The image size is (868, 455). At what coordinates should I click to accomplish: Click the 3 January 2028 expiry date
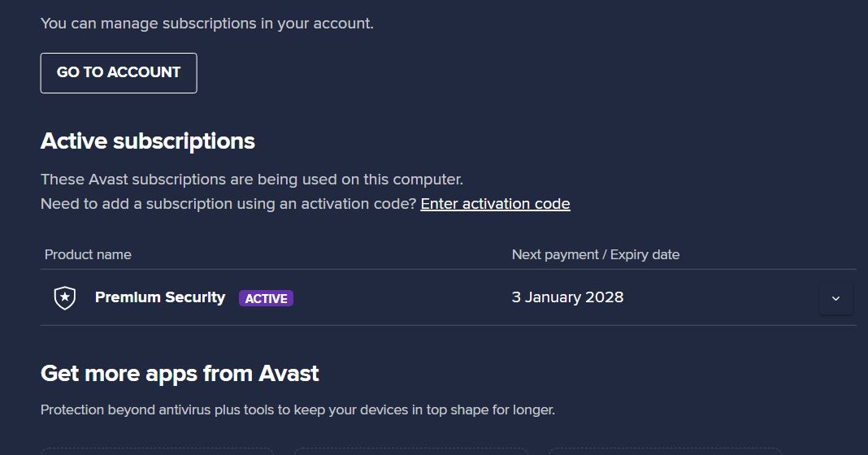pos(567,297)
